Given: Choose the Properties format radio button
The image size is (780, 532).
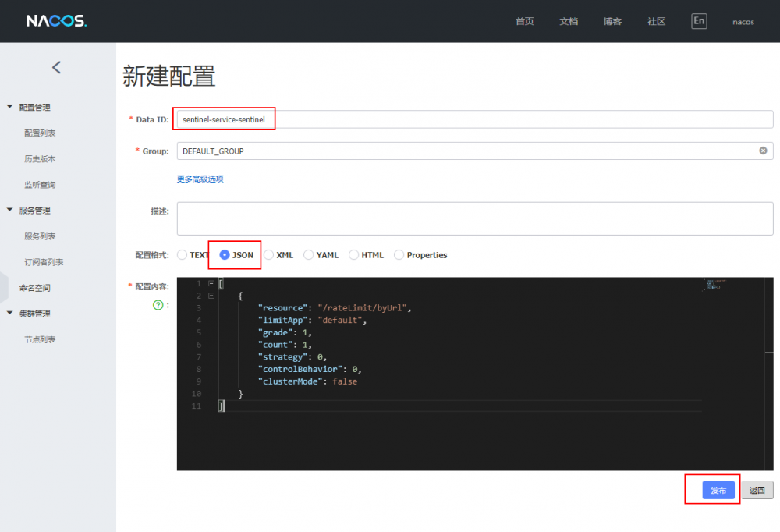Looking at the screenshot, I should point(399,254).
